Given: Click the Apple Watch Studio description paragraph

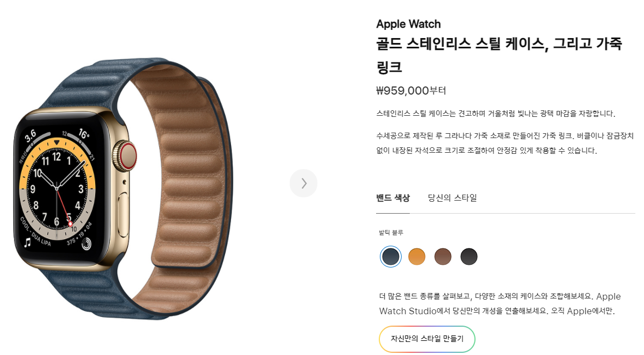Looking at the screenshot, I should pos(500,304).
